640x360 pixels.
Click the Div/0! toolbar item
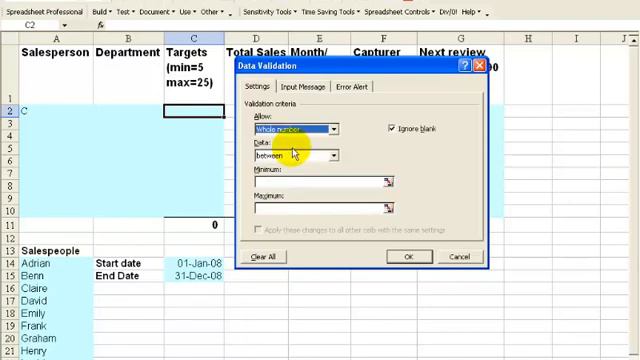(448, 12)
